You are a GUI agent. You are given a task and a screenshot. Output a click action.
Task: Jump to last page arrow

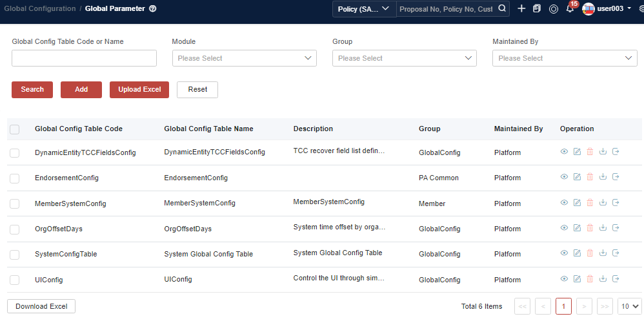605,306
